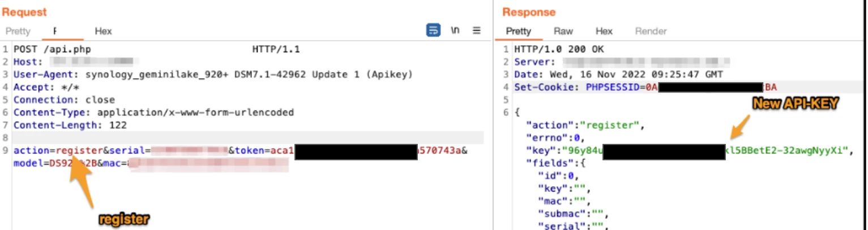Toggle the \n non-printable characters icon
The image size is (868, 230).
pos(455,31)
